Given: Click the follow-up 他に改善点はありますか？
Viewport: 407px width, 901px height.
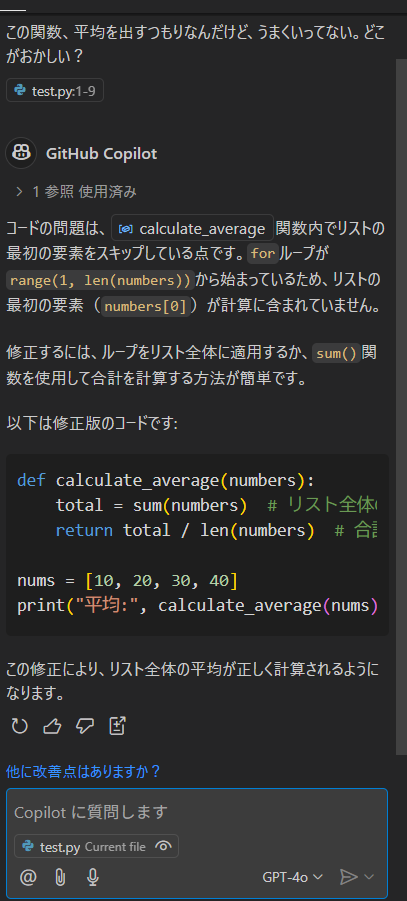Looking at the screenshot, I should tap(83, 771).
